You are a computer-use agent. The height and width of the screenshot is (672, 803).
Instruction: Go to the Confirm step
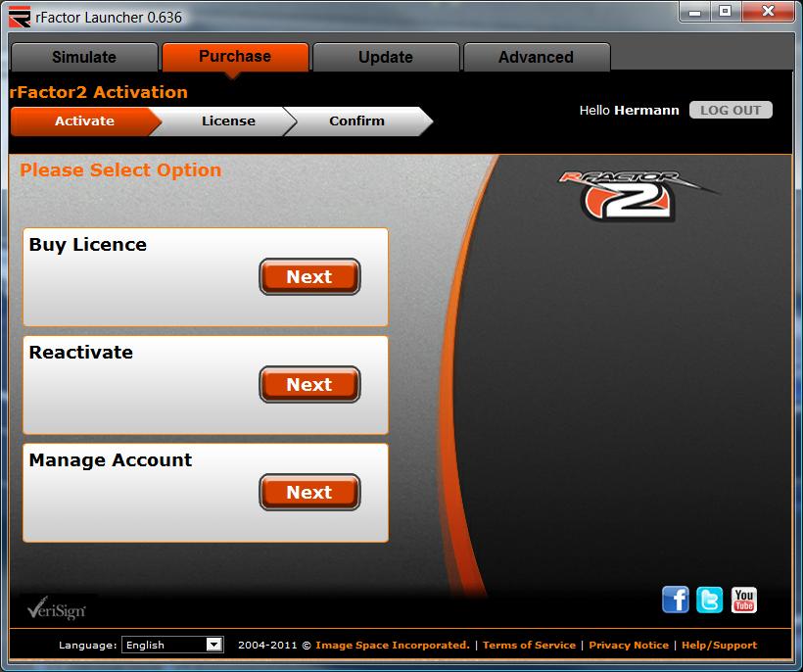click(x=356, y=121)
